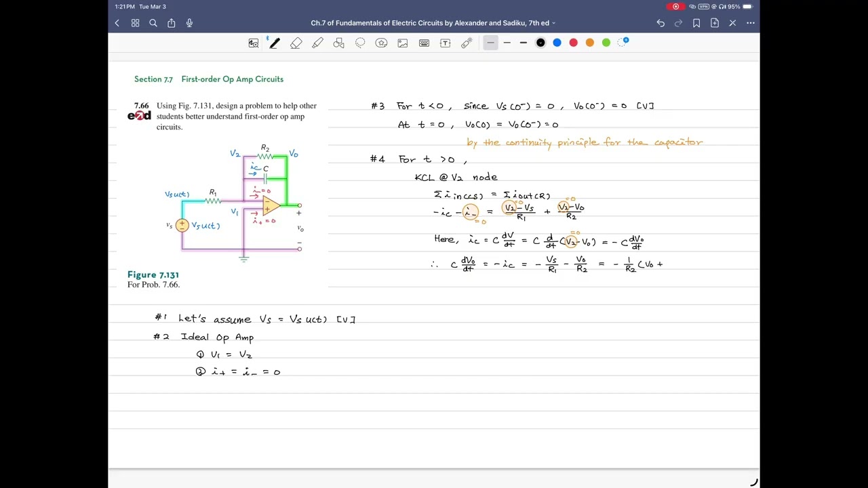868x488 pixels.
Task: Select the Text box tool
Action: (x=446, y=43)
